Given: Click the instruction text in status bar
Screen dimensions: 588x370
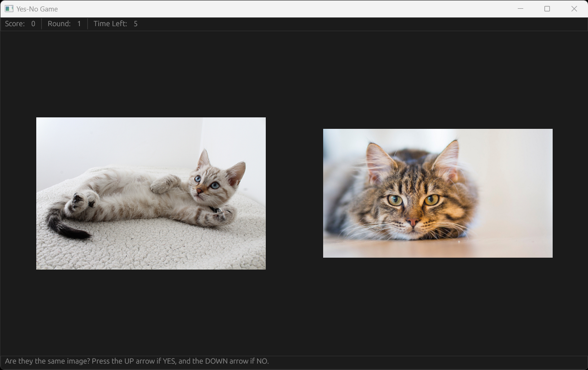Looking at the screenshot, I should click(x=137, y=361).
